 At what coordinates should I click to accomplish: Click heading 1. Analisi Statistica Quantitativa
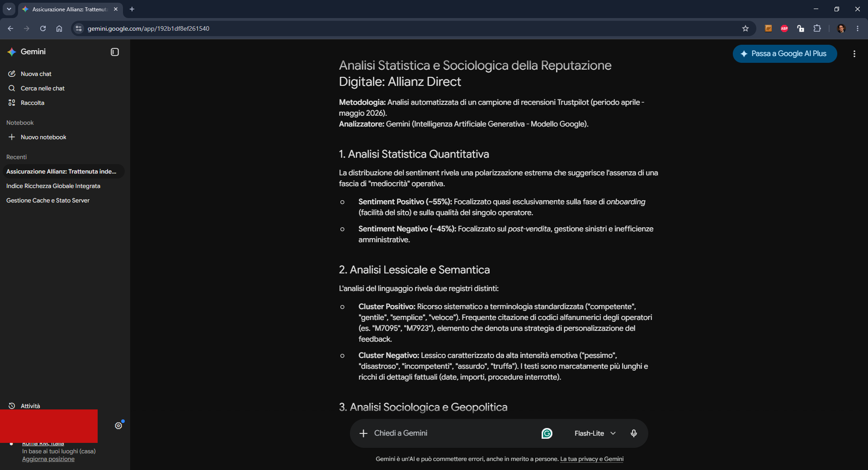[x=414, y=154]
